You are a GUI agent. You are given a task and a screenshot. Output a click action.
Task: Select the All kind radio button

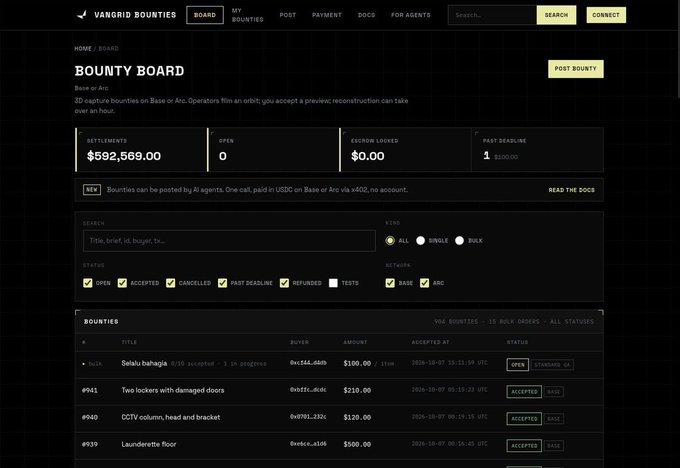(x=390, y=240)
